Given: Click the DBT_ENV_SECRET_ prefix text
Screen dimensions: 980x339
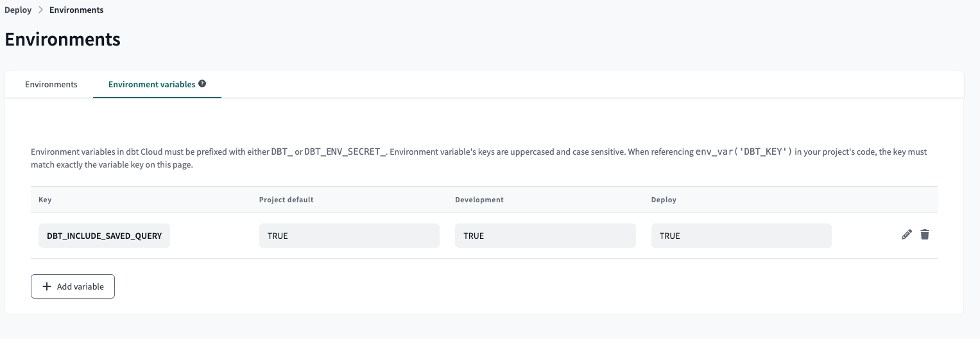Looking at the screenshot, I should coord(345,152).
